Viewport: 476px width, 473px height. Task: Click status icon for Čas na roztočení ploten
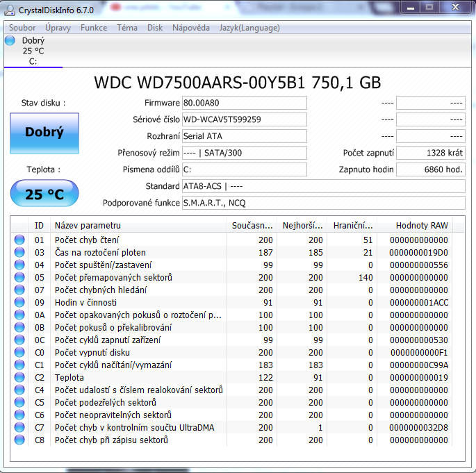(x=19, y=252)
